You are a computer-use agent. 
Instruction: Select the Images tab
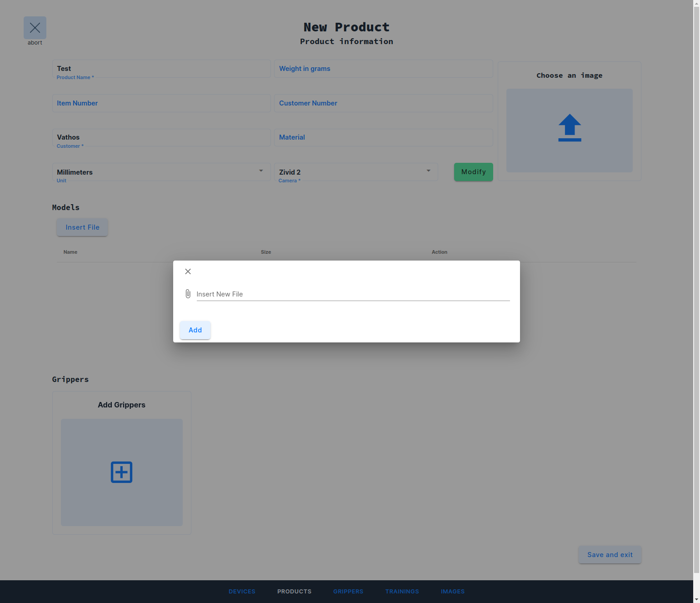(x=453, y=592)
